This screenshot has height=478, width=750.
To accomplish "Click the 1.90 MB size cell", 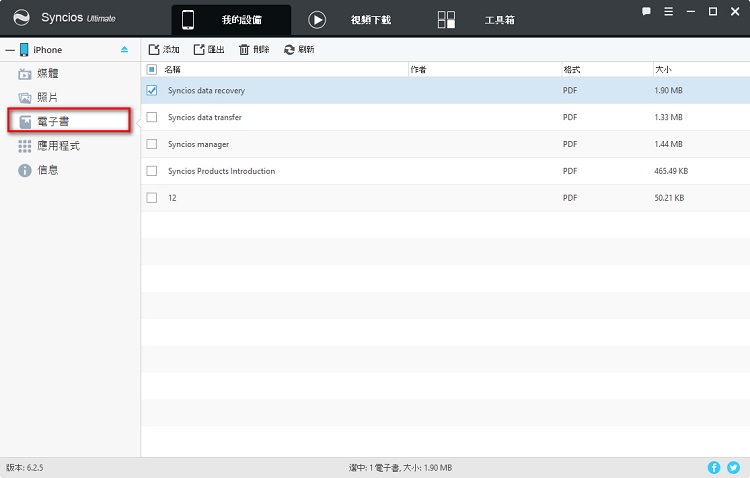I will tap(668, 90).
